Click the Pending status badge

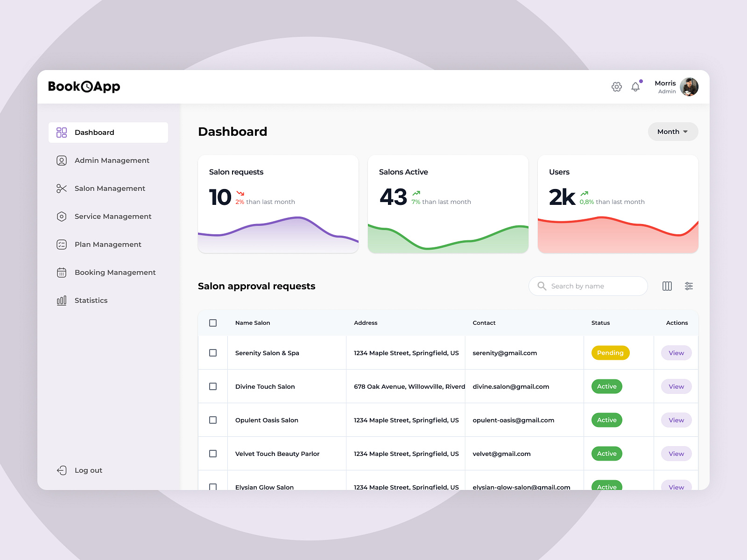(610, 353)
